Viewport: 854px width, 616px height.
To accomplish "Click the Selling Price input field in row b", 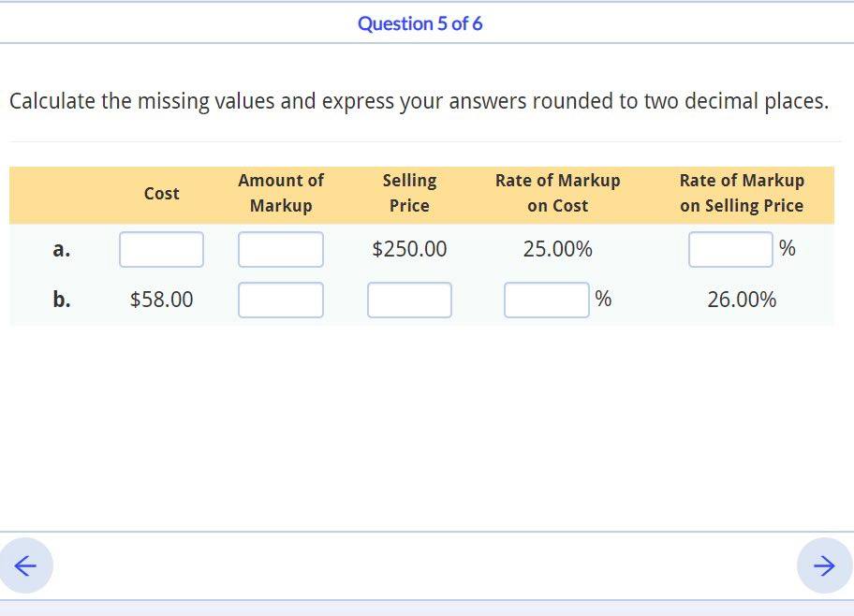I will (409, 300).
